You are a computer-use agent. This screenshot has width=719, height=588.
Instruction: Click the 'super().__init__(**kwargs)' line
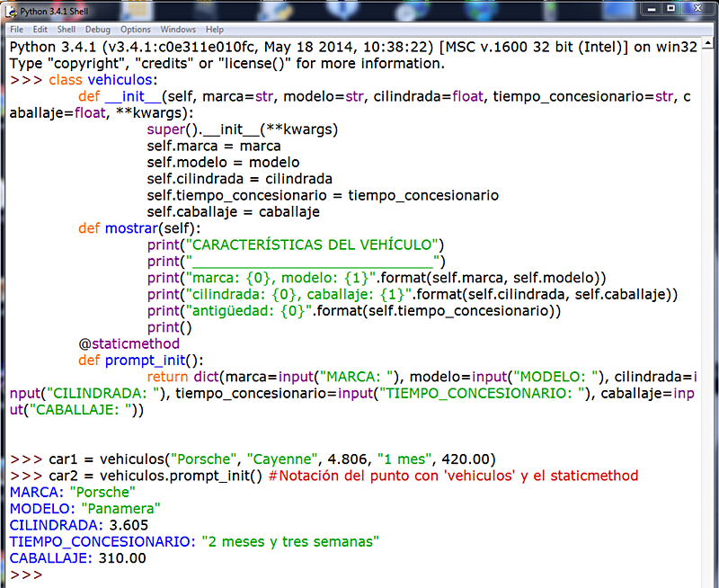coord(242,129)
